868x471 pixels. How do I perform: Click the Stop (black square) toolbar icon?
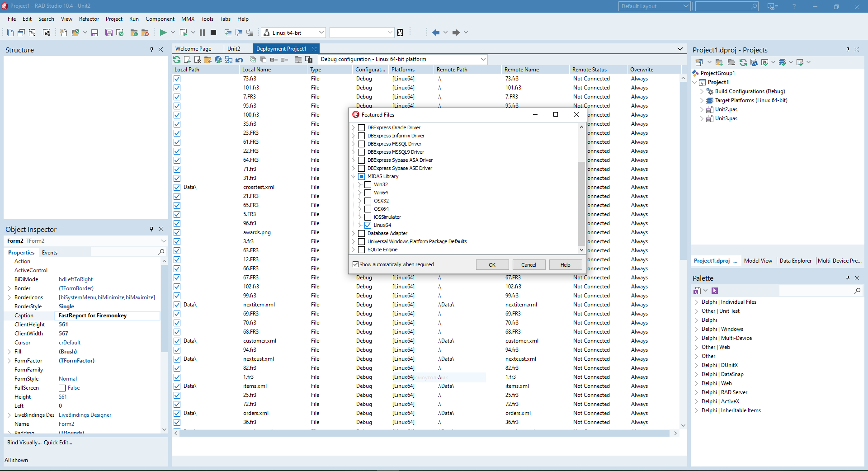tap(213, 33)
